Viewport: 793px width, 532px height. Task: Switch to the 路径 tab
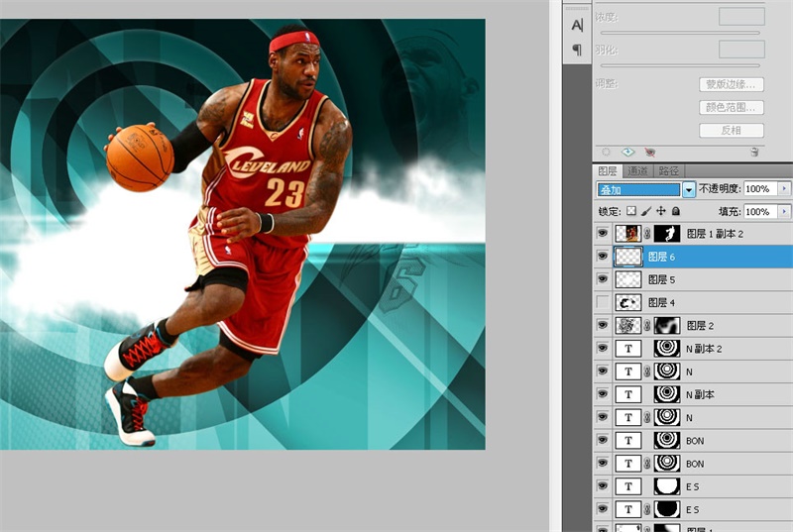point(669,171)
